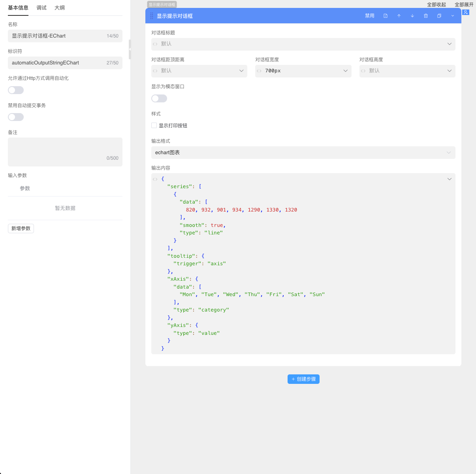This screenshot has width=476, height=474.
Task: Enable 显示为模态窗口 switch
Action: 159,98
